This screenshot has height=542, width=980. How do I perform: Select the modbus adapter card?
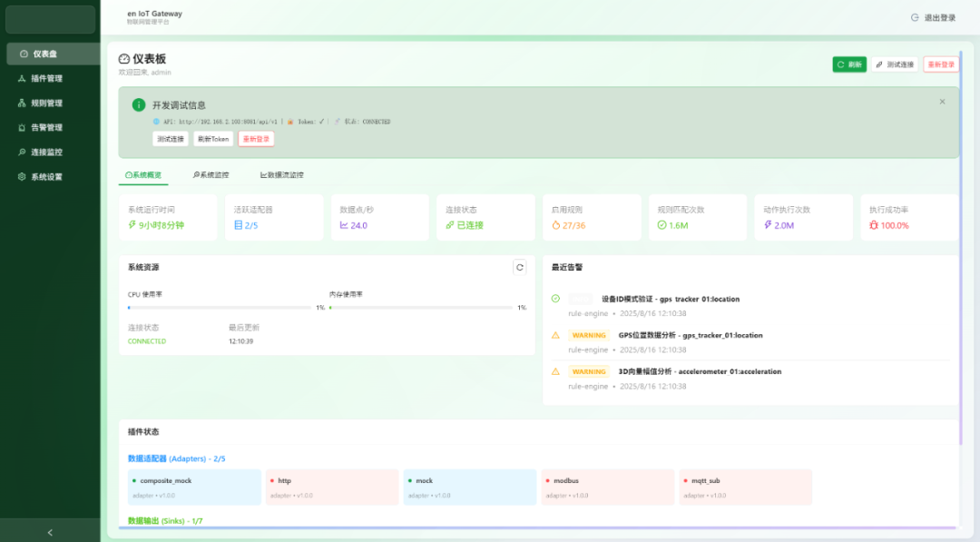point(607,487)
